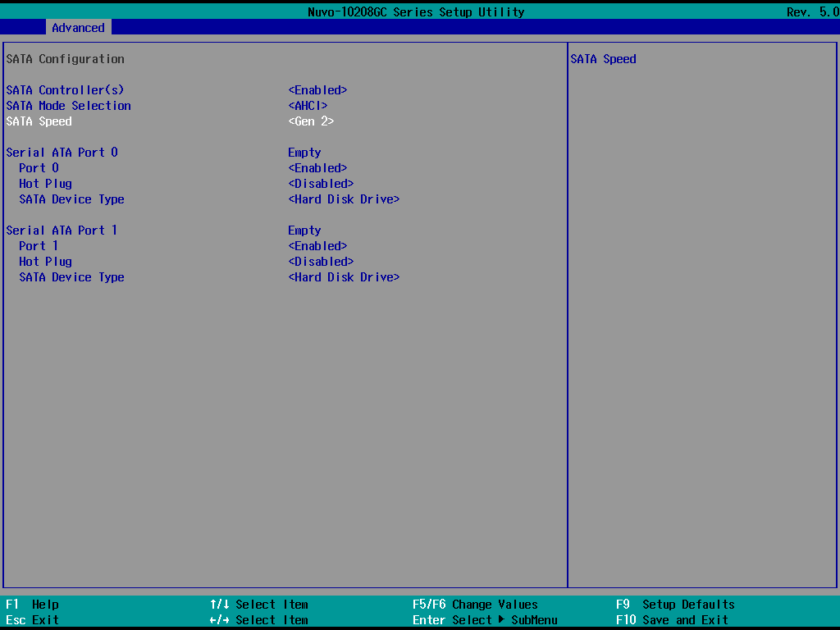Open the Advanced tab

[x=78, y=28]
